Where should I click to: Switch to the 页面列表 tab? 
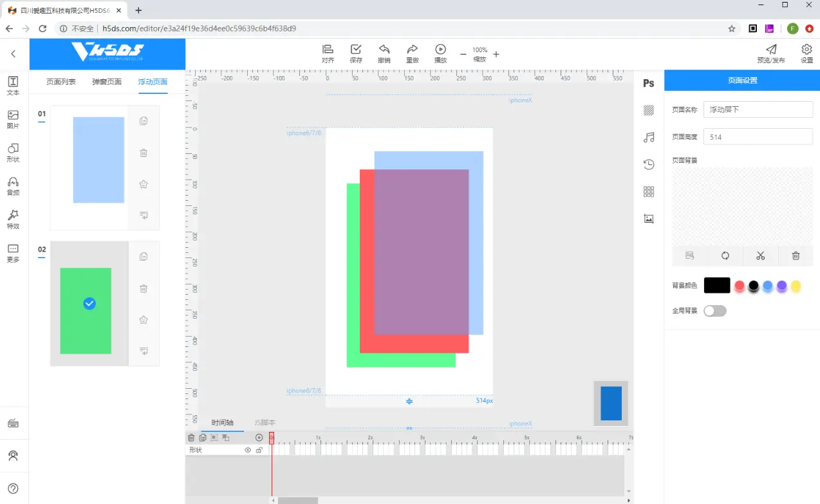(61, 82)
